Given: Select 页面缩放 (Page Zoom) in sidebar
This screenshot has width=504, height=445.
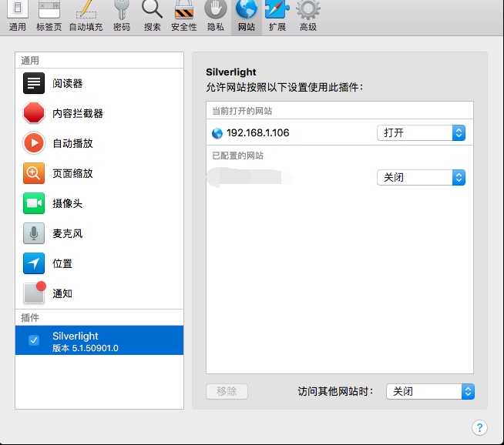Looking at the screenshot, I should coord(99,173).
